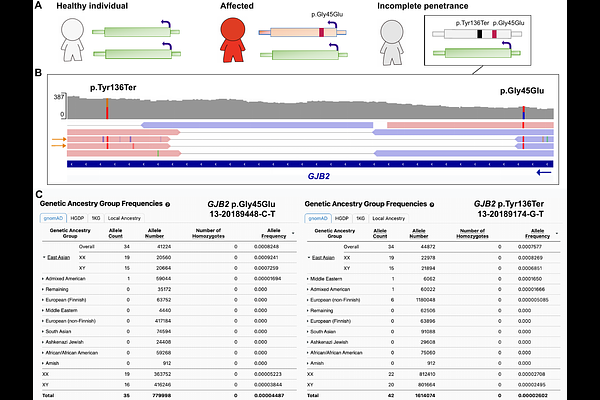Open help icon beside right Genetic Ancestry Group Frequencies
The image size is (600, 400).
432,205
